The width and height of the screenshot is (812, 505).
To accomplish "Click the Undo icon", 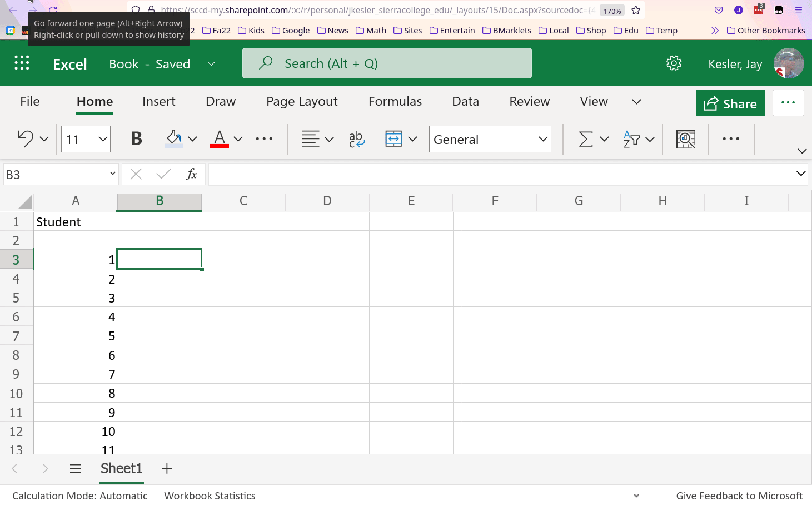I will 25,138.
